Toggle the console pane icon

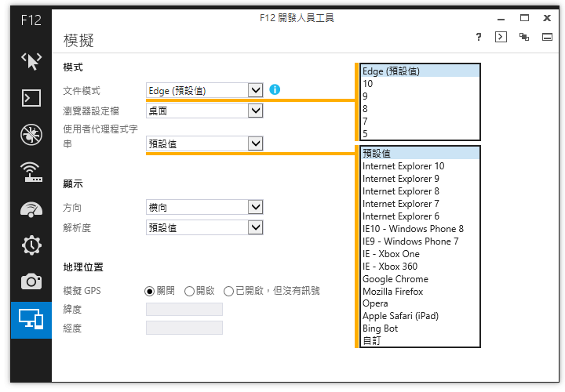(x=501, y=37)
